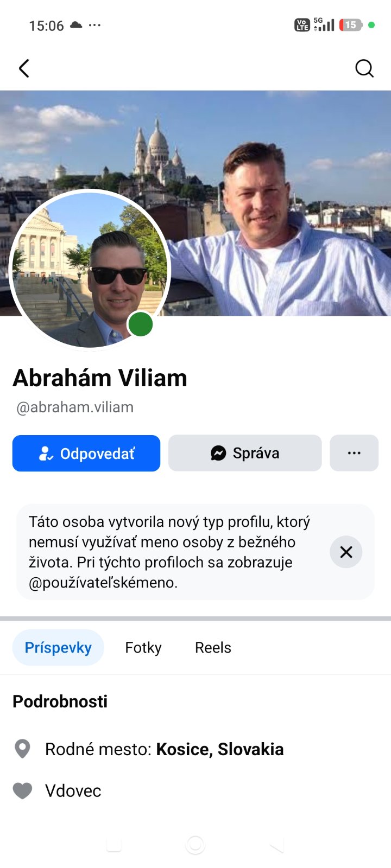The image size is (391, 868).
Task: Dismiss the new profile type notice
Action: click(x=346, y=552)
